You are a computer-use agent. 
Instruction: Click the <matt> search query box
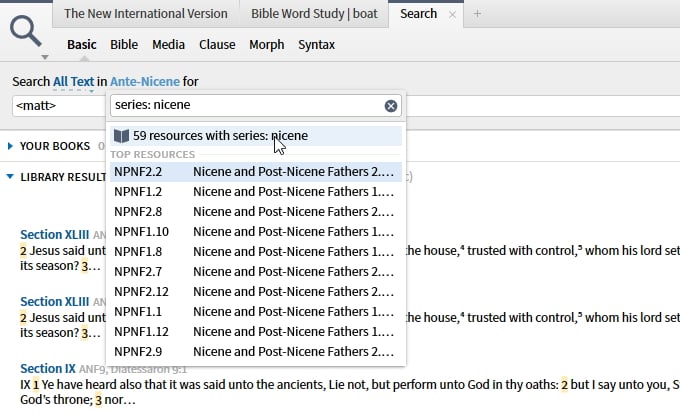[x=59, y=106]
